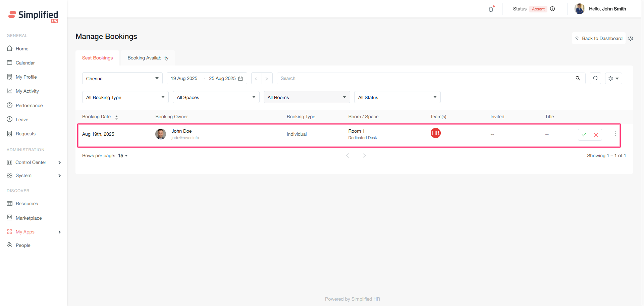The height and width of the screenshot is (306, 644).
Task: Reject John Doe's booking with red X
Action: pos(596,135)
